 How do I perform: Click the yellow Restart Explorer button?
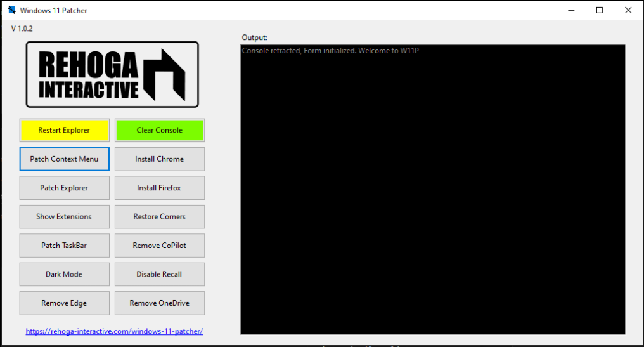pos(64,130)
